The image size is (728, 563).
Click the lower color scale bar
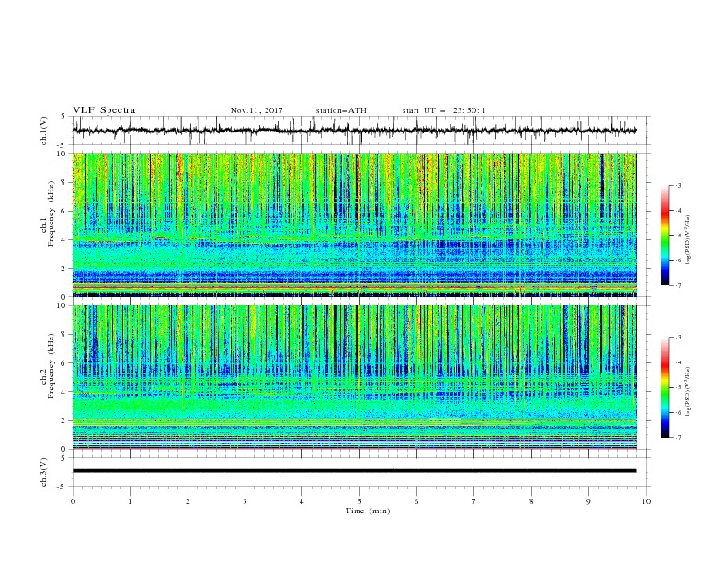665,387
